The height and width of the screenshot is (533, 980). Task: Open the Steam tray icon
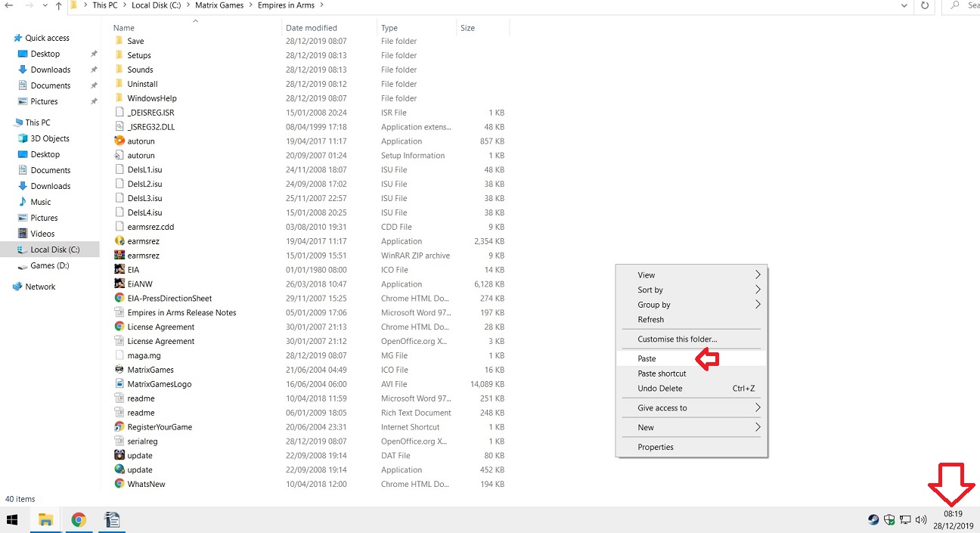[873, 519]
